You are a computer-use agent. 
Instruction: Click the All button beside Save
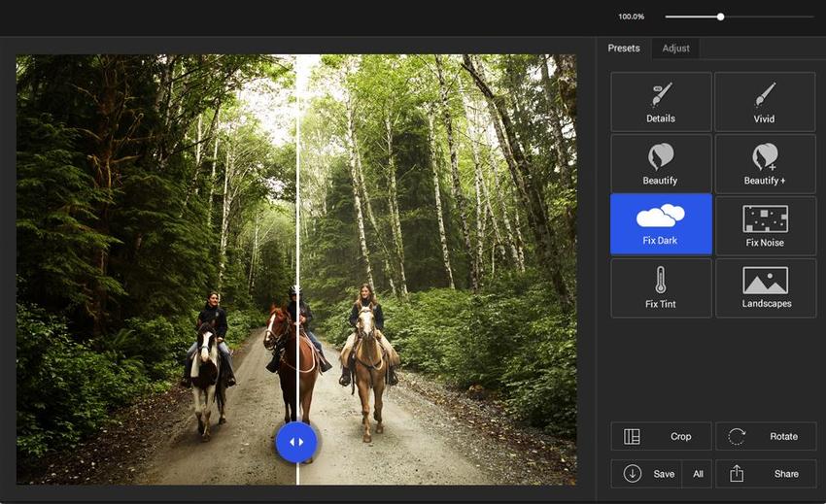[698, 474]
